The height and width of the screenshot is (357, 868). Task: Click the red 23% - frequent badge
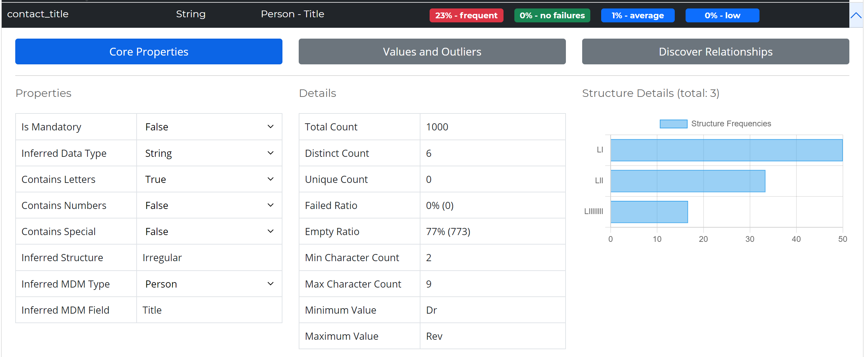[x=466, y=16]
